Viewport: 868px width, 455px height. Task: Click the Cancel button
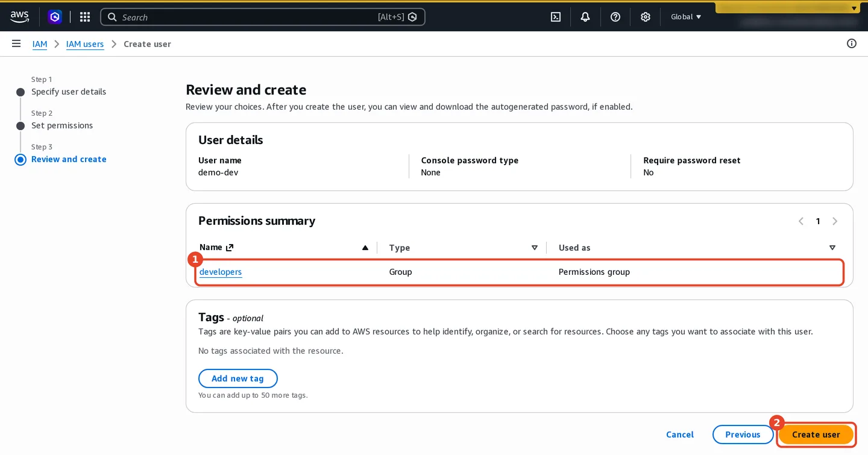coord(680,435)
